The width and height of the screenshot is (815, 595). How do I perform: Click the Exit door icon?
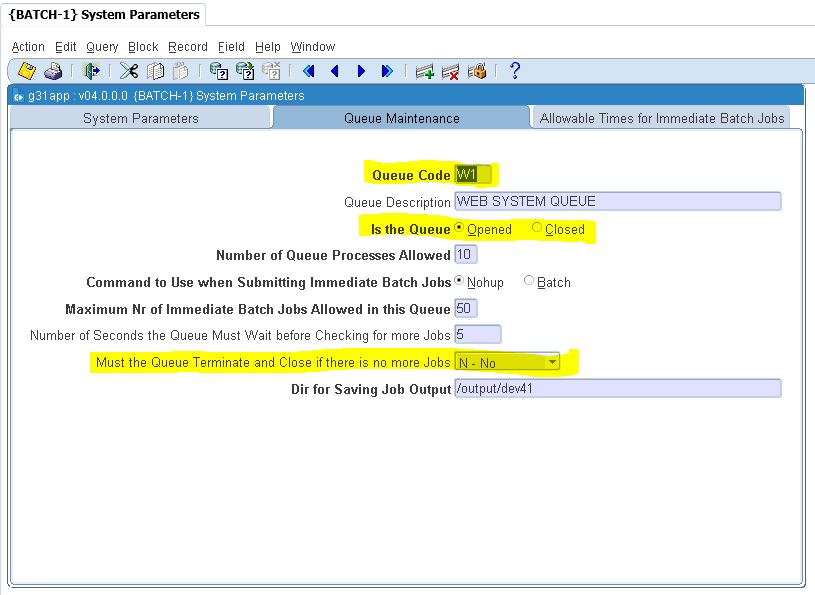91,71
